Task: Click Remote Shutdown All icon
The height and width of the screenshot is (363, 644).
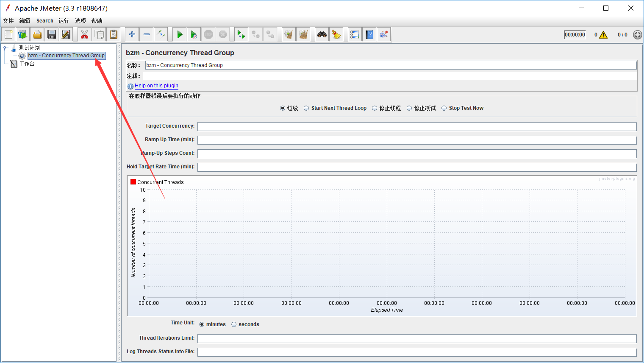Action: (270, 34)
